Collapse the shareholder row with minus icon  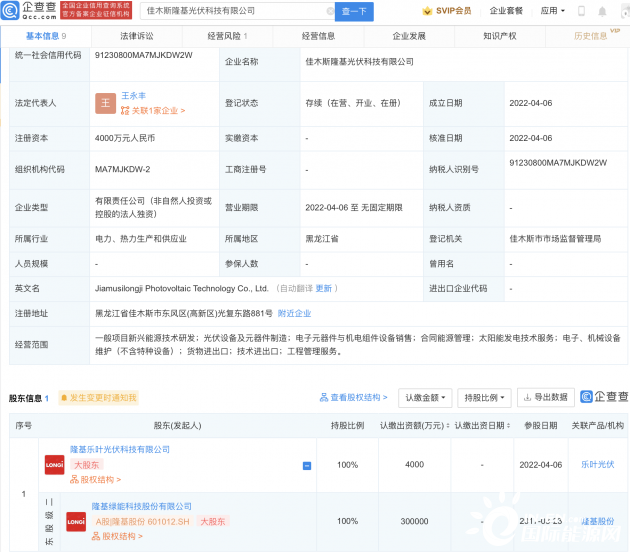307,466
